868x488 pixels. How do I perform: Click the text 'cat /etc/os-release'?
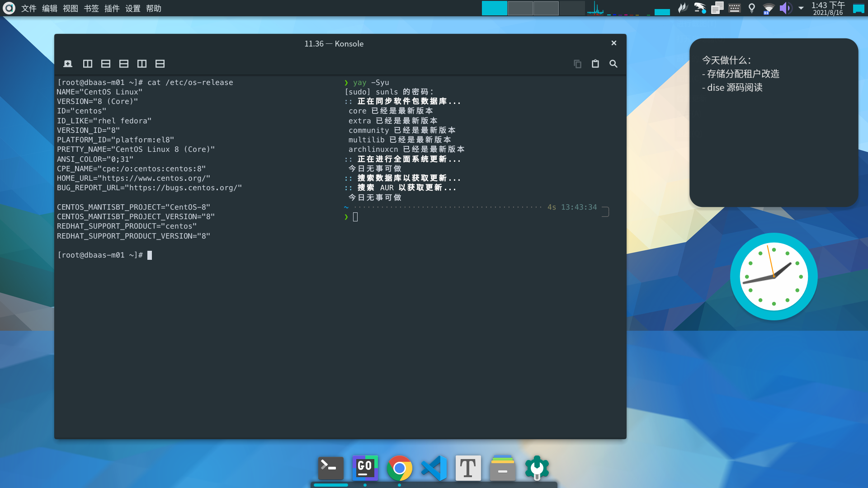[190, 82]
